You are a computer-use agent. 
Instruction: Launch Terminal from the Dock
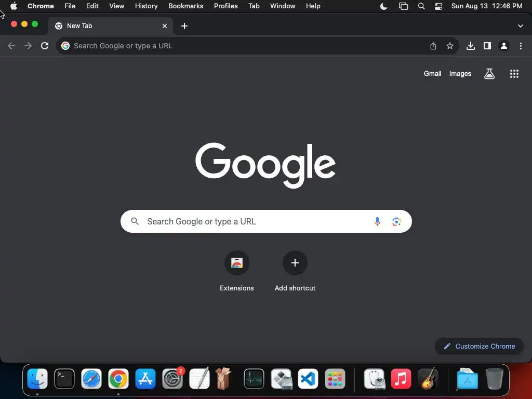64,379
